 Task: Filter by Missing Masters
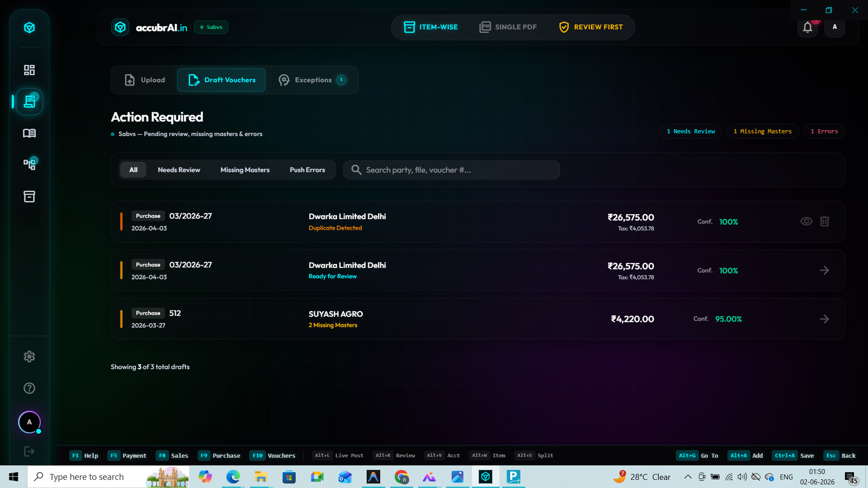tap(245, 170)
